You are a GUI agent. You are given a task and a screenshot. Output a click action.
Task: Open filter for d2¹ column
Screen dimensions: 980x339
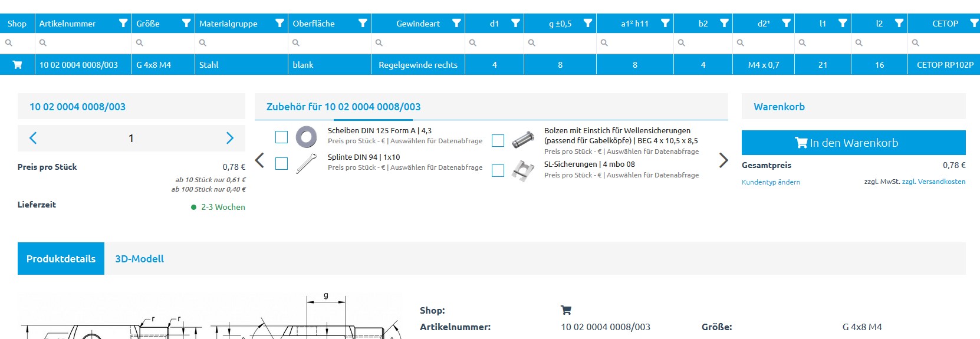pyautogui.click(x=786, y=24)
